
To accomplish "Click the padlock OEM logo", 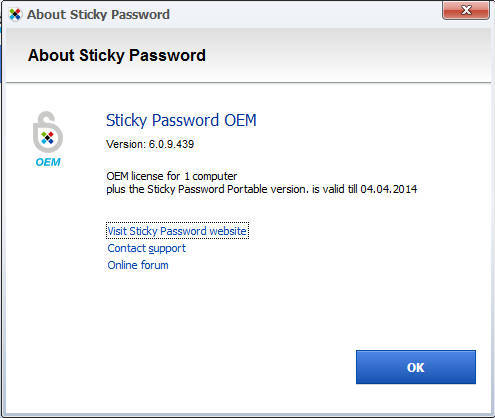I will 48,139.
